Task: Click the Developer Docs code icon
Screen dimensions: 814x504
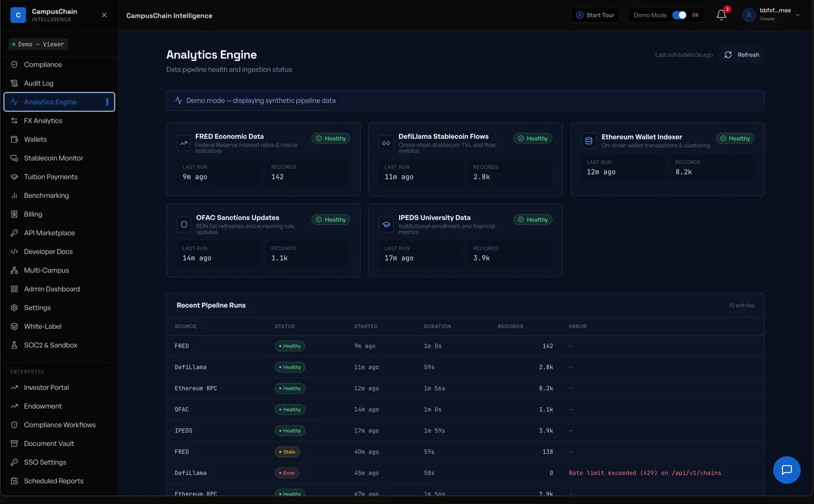Action: [15, 252]
